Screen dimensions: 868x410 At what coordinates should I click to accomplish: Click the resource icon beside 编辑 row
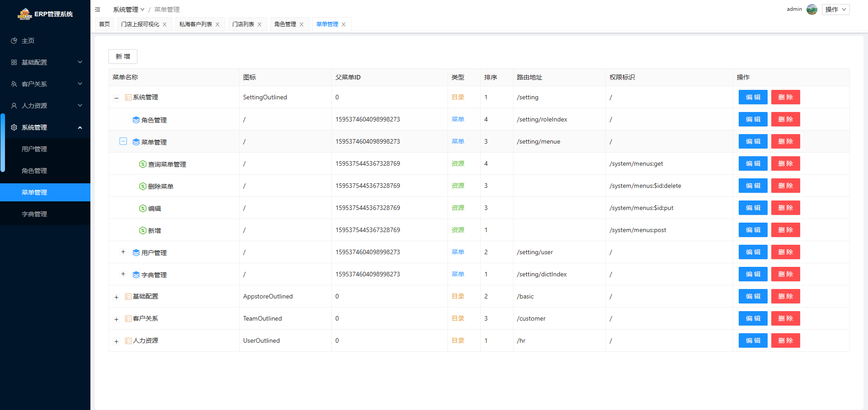(x=143, y=208)
